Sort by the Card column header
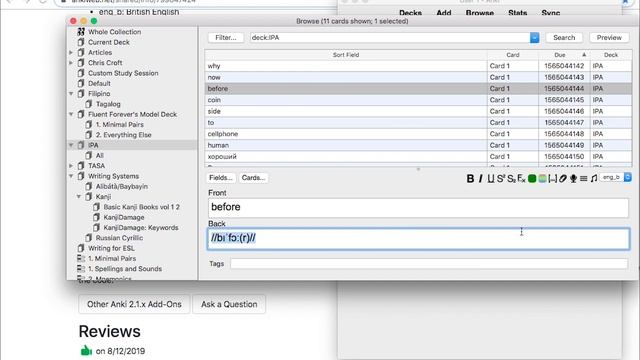 513,55
